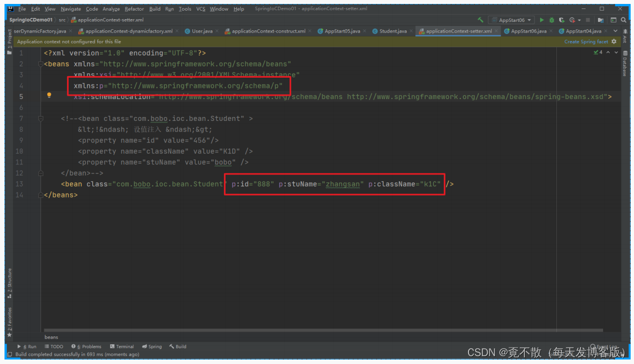Open the TODO tool window

(x=55, y=346)
